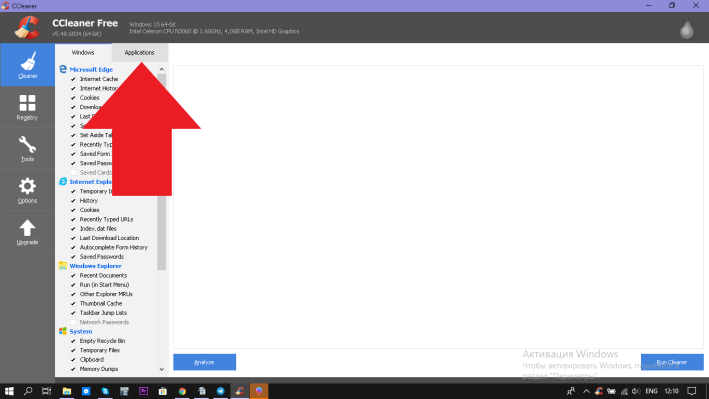Uncheck Recently Typed URLs checkbox

click(x=73, y=219)
